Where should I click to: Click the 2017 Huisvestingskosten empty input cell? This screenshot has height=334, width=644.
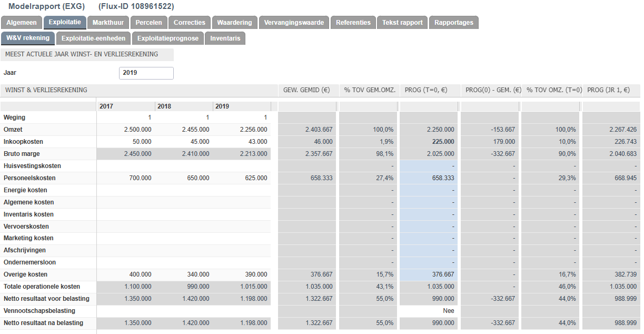pyautogui.click(x=126, y=166)
